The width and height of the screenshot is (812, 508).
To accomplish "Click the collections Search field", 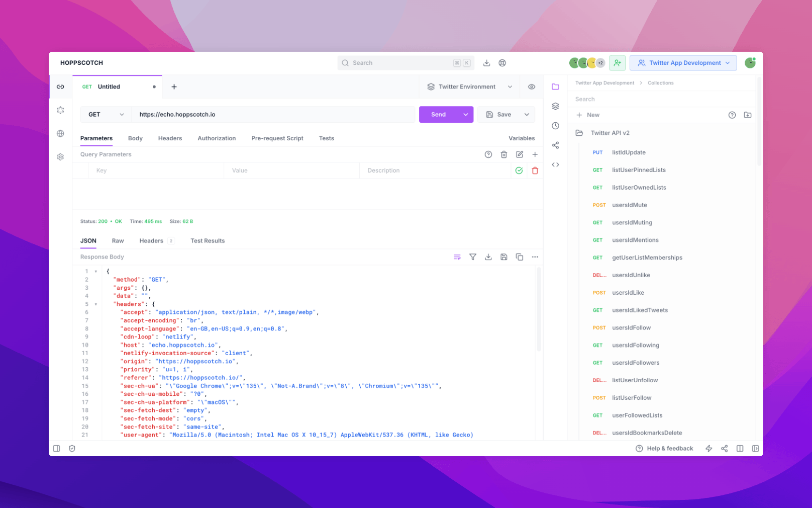I will tap(661, 99).
